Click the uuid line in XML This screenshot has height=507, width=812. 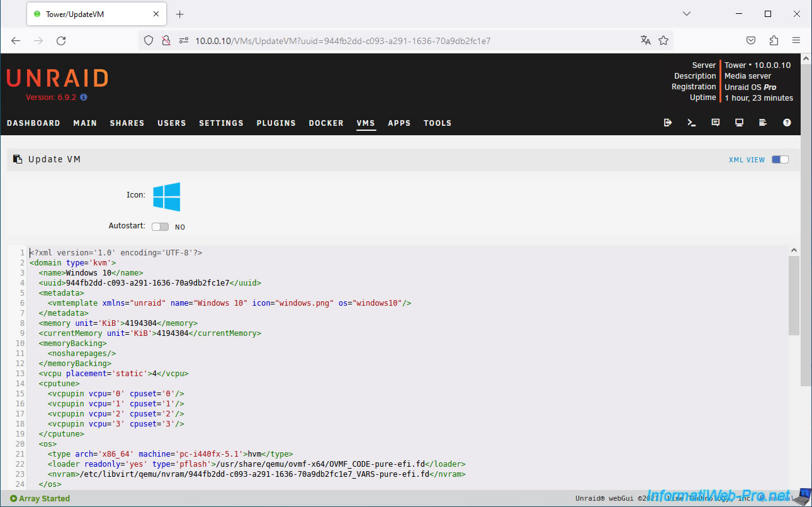150,283
